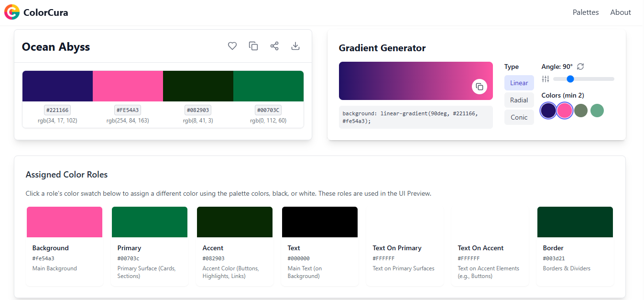The width and height of the screenshot is (644, 300).
Task: Copy the Ocean Abyss palette via copy icon
Action: pyautogui.click(x=253, y=46)
